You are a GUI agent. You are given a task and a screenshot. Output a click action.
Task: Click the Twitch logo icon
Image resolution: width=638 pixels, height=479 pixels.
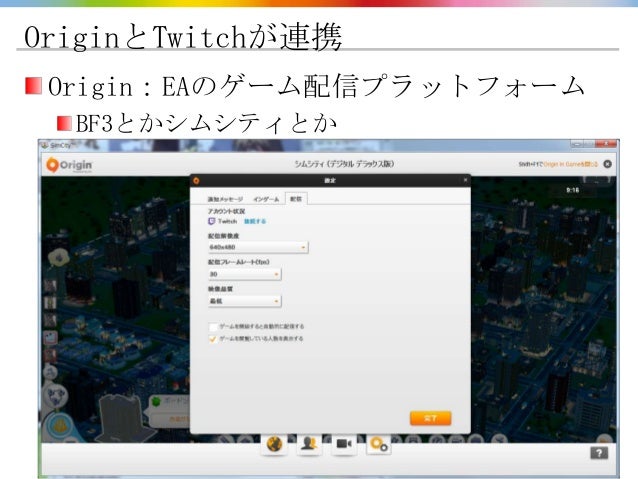(212, 221)
